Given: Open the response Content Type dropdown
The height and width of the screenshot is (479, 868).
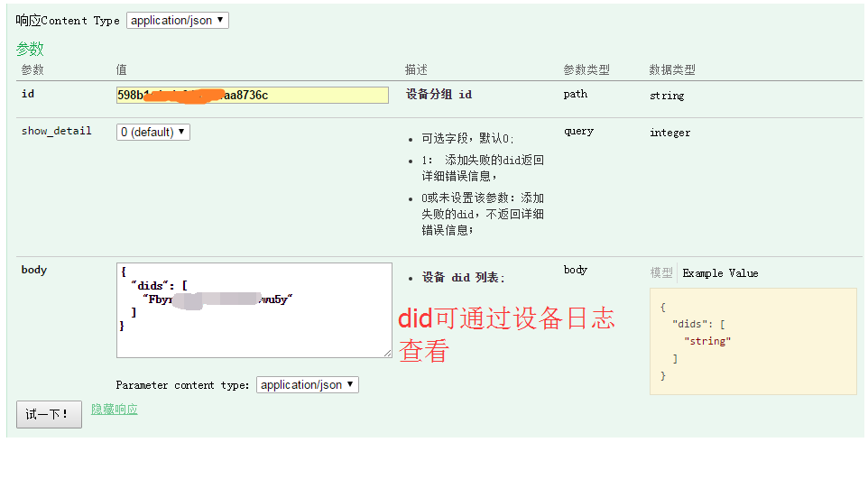Looking at the screenshot, I should (177, 20).
